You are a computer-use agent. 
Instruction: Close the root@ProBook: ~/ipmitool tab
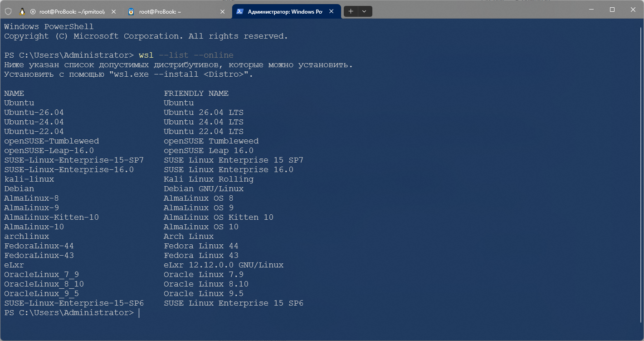(x=113, y=11)
